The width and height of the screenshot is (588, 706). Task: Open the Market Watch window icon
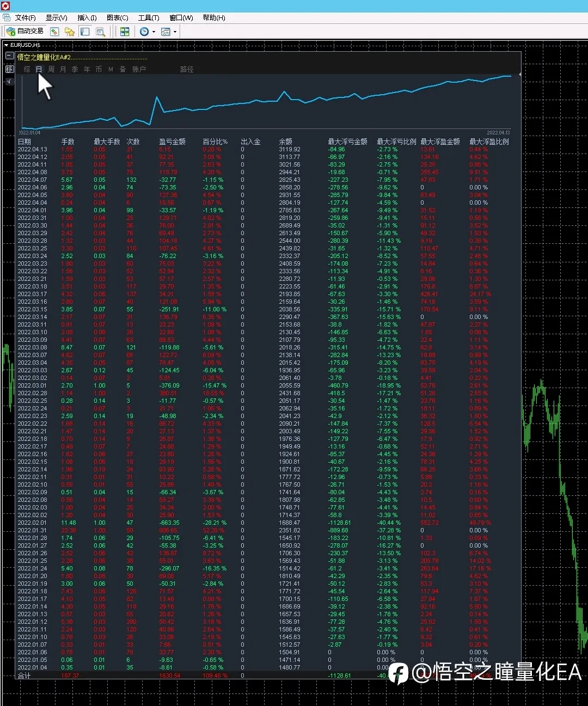pyautogui.click(x=54, y=32)
